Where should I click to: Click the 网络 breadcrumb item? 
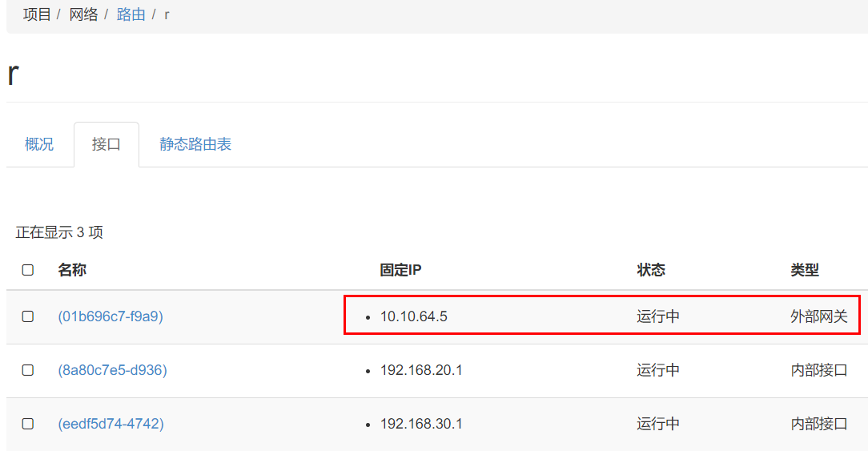[83, 14]
